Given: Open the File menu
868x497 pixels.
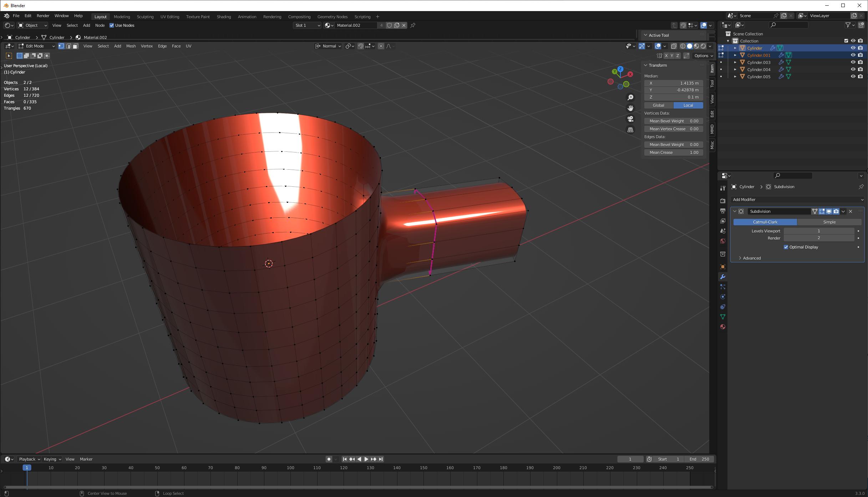Looking at the screenshot, I should [x=16, y=16].
